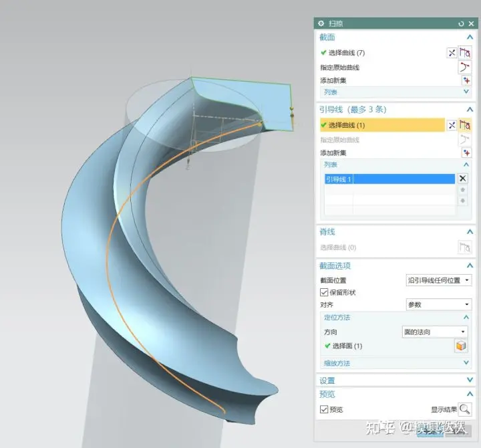Click the reverse direction icon in 截面 section
The height and width of the screenshot is (448, 481).
coord(452,53)
